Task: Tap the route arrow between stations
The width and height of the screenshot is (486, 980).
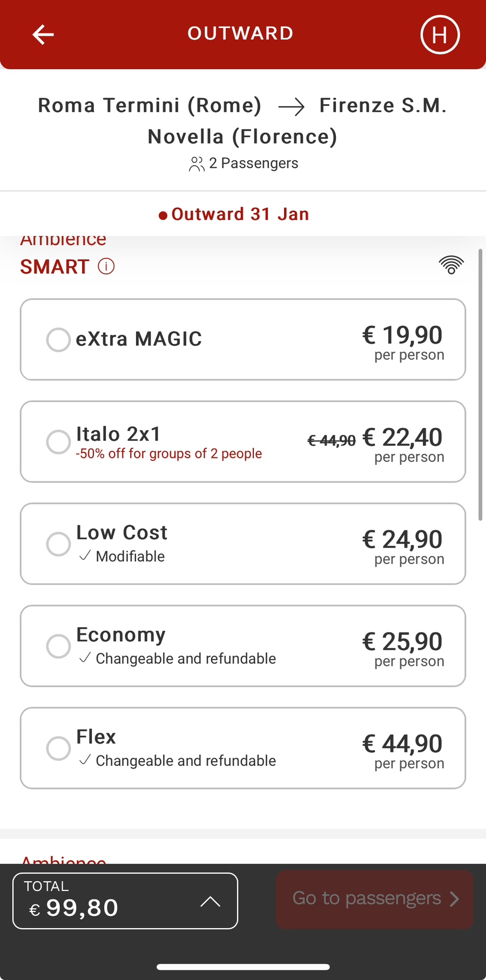Action: pos(291,107)
